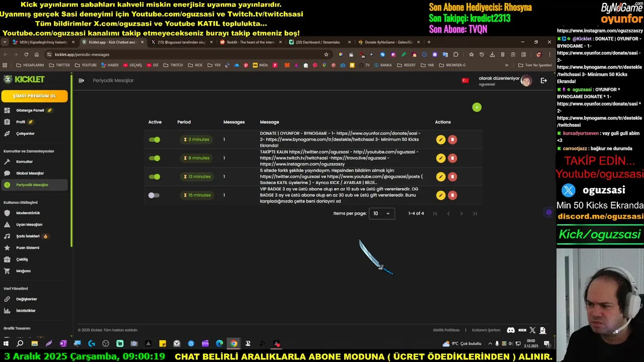Edit the 8 minutes TAKİPTE KALIN message
The image size is (644, 362).
[441, 158]
